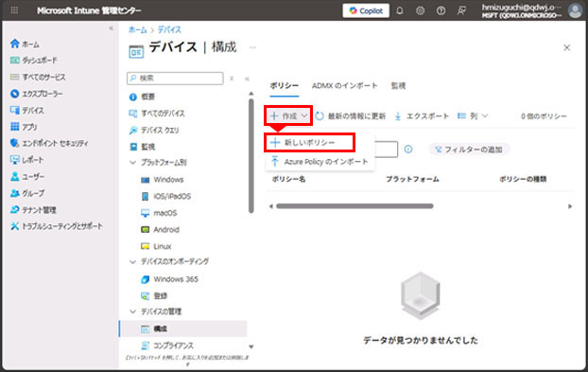588x372 pixels.
Task: Open the app launcher waffle icon
Action: point(14,10)
